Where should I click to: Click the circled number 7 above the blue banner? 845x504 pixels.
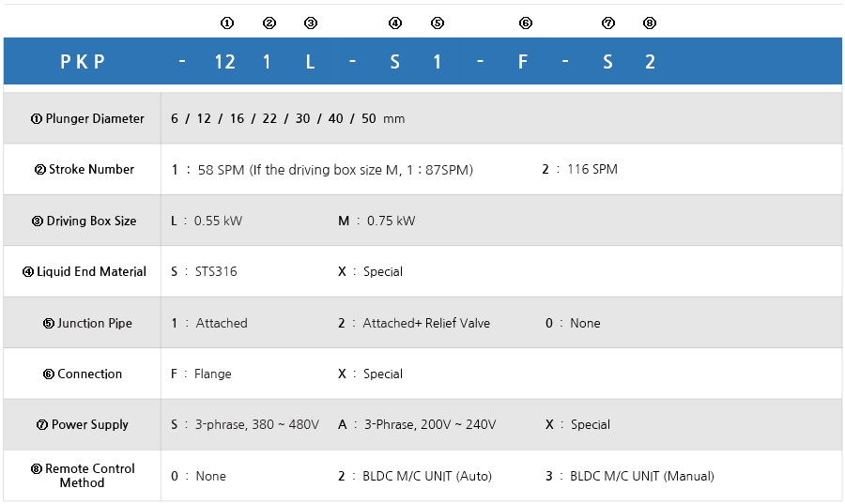click(x=607, y=23)
